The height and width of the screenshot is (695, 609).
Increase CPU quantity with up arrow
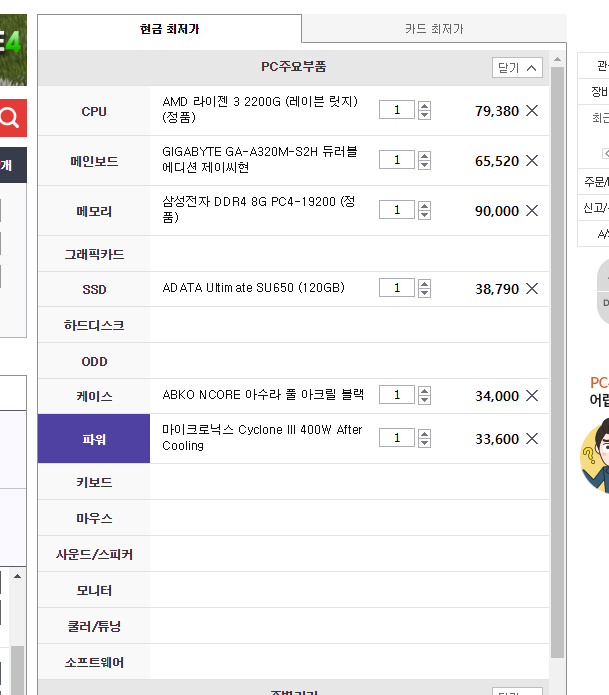425,106
